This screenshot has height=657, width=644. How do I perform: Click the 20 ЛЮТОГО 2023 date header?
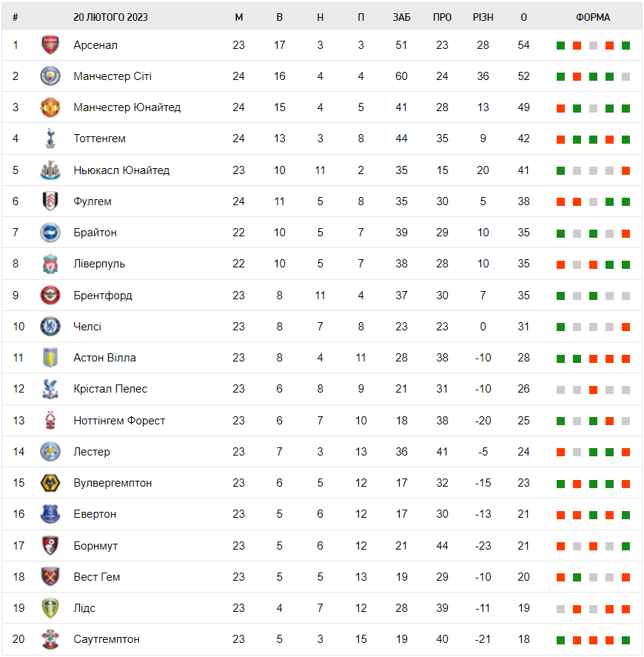coord(110,17)
